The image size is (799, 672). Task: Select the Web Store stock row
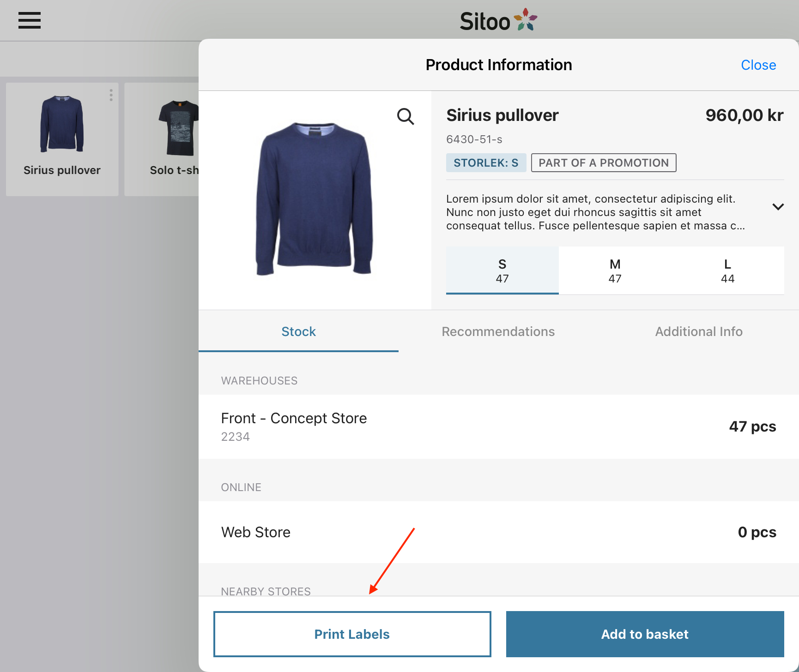(x=498, y=532)
